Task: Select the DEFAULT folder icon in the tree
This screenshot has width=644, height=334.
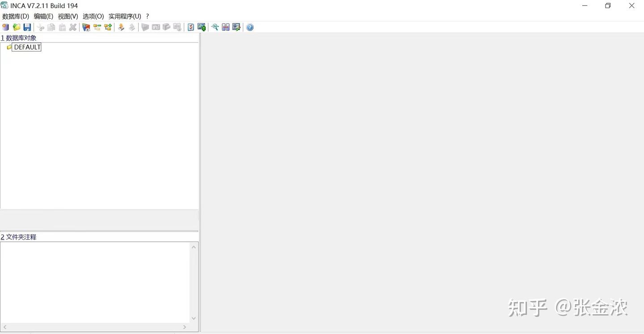Action: pyautogui.click(x=9, y=47)
